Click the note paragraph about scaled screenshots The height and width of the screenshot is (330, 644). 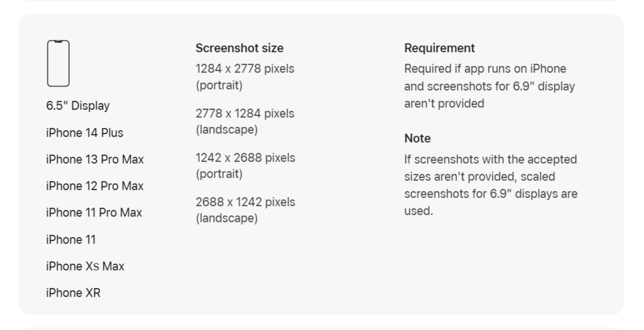[490, 185]
